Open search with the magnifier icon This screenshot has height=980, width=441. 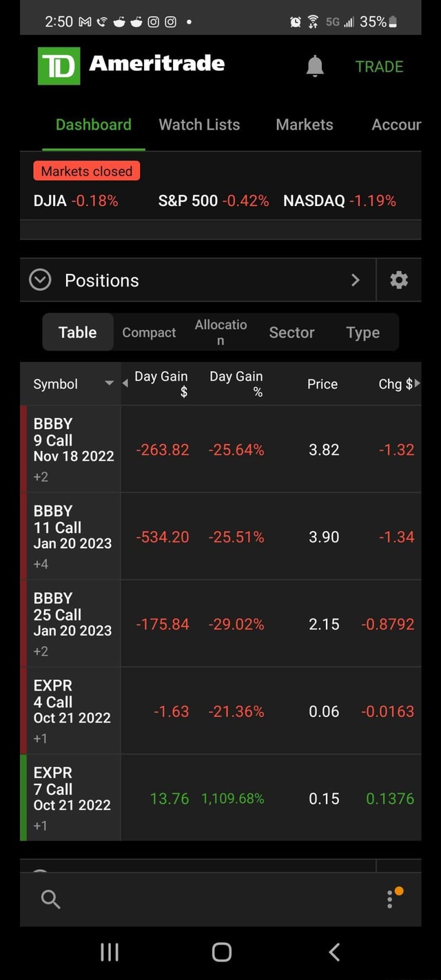(50, 897)
